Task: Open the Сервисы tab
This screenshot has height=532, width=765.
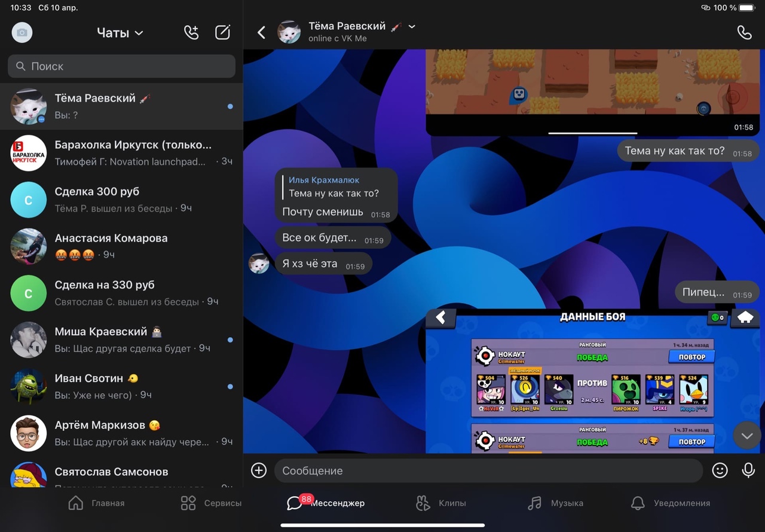Action: tap(211, 503)
